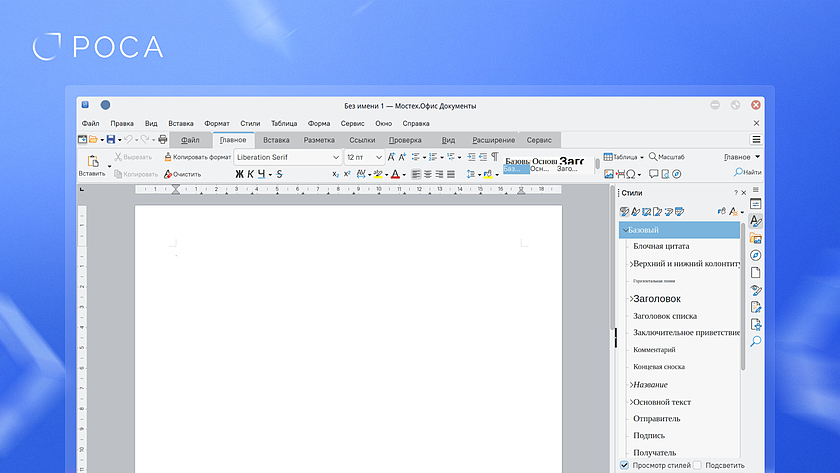Insert special character with the Omega icon
Screen dimensions: 840x473
632,174
